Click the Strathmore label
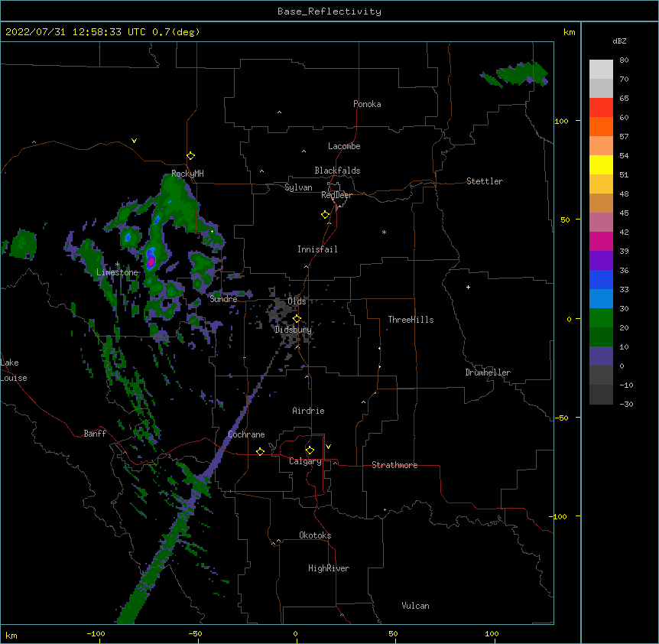 pyautogui.click(x=394, y=465)
